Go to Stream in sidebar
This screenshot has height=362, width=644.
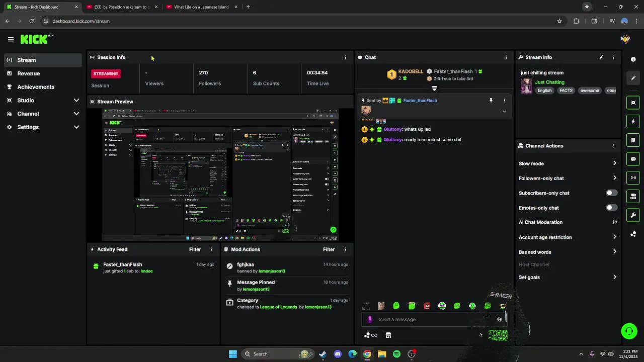coord(43,60)
